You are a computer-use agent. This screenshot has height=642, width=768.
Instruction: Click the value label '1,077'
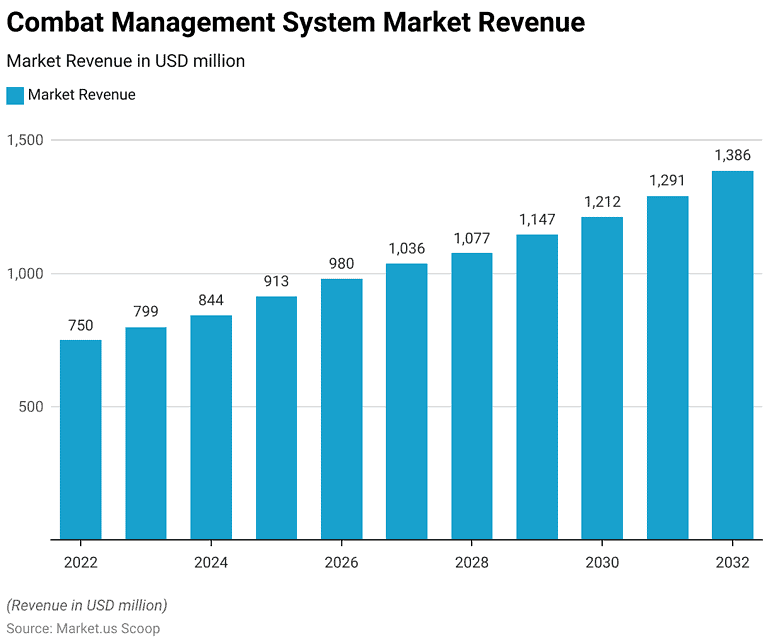pyautogui.click(x=472, y=238)
